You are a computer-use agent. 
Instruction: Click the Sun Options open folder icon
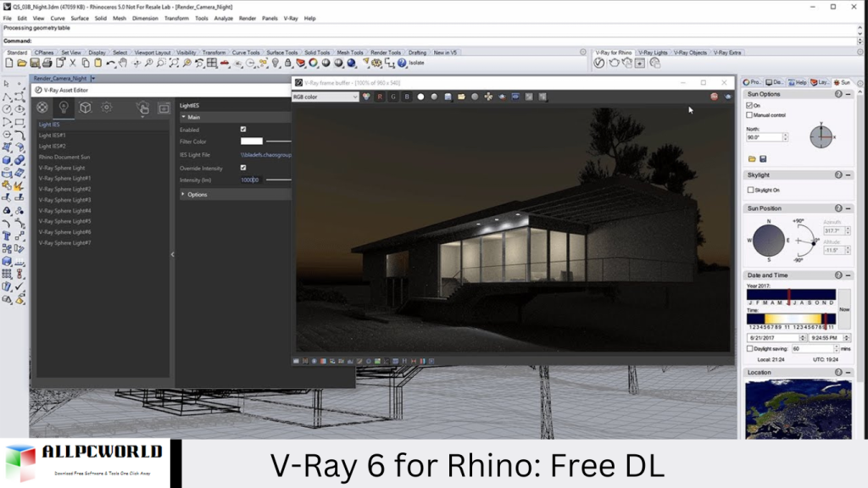pos(752,159)
